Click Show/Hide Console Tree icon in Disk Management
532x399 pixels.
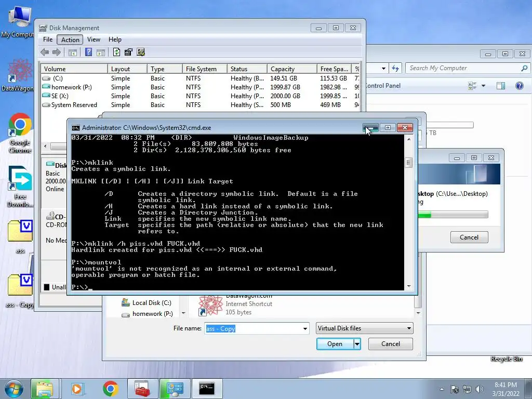click(73, 52)
